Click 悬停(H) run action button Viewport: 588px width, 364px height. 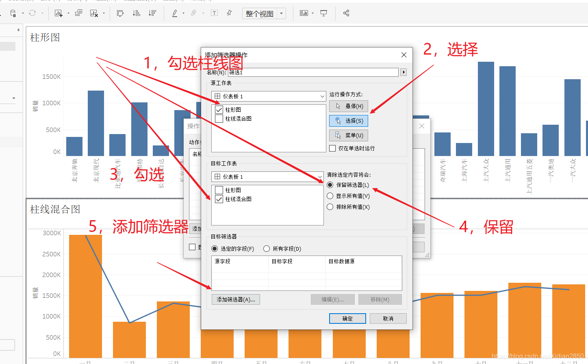(x=349, y=106)
